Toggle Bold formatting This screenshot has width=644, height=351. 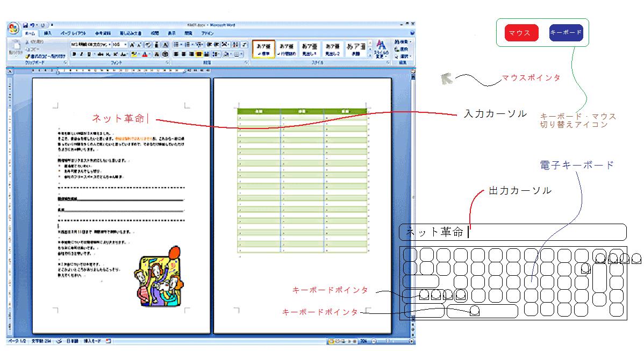tap(74, 54)
